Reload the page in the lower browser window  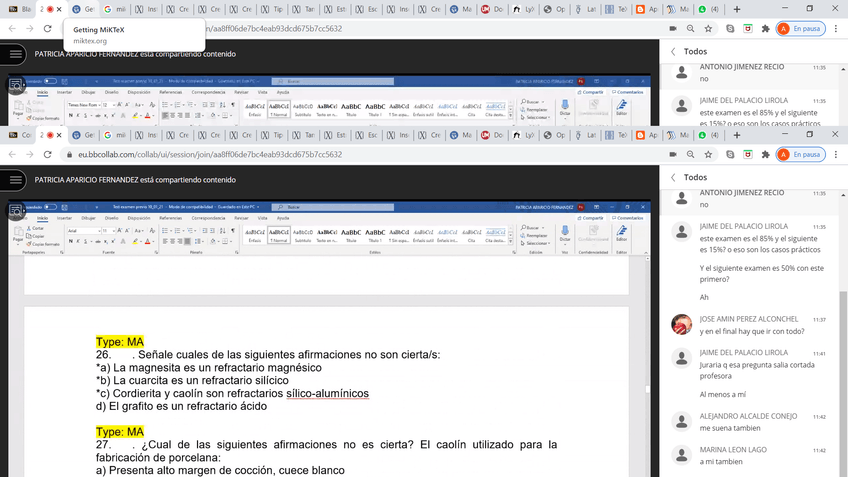coord(49,155)
